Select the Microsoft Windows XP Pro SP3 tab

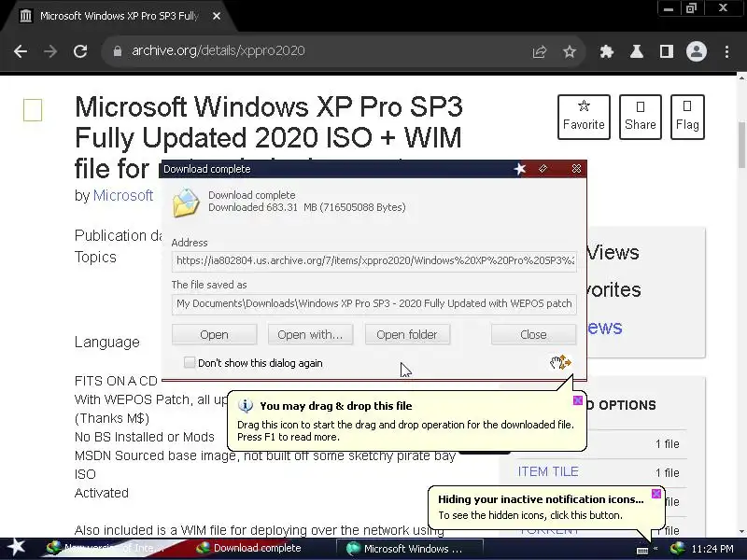click(120, 16)
